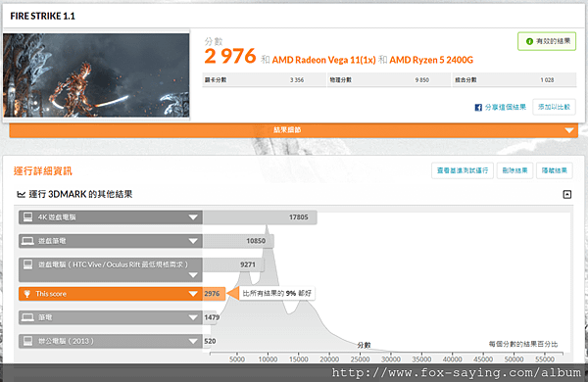Expand the 辦公電腦 (2013) dropdown arrow
Viewport: 588px width, 382px height.
193,341
